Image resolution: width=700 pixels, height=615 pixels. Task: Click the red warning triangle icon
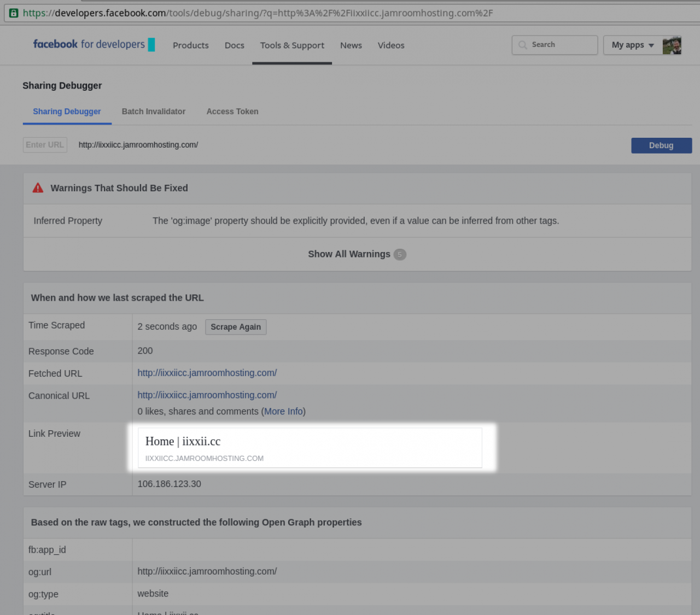pos(38,188)
